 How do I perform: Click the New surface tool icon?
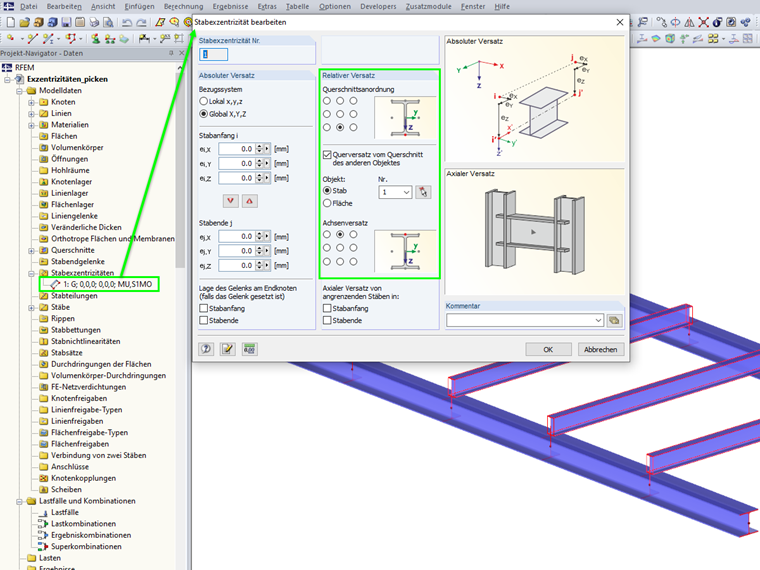point(124,38)
